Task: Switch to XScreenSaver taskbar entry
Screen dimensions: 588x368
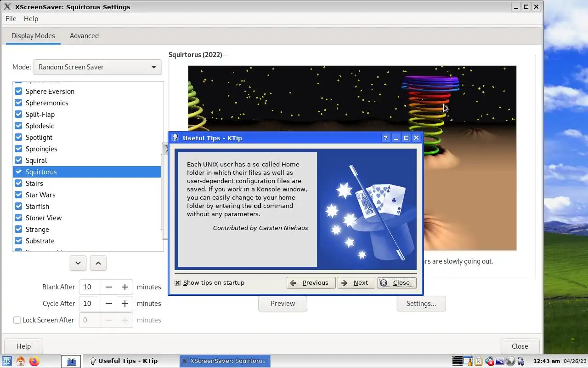Action: tap(225, 361)
